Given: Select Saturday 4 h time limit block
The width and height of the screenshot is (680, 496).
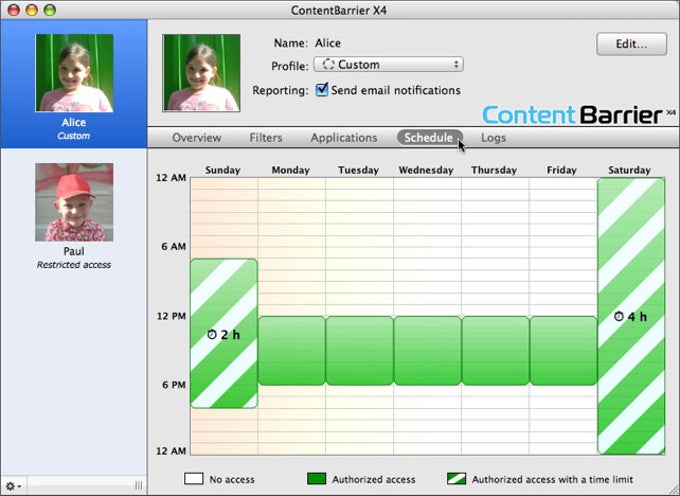Looking at the screenshot, I should click(x=631, y=316).
